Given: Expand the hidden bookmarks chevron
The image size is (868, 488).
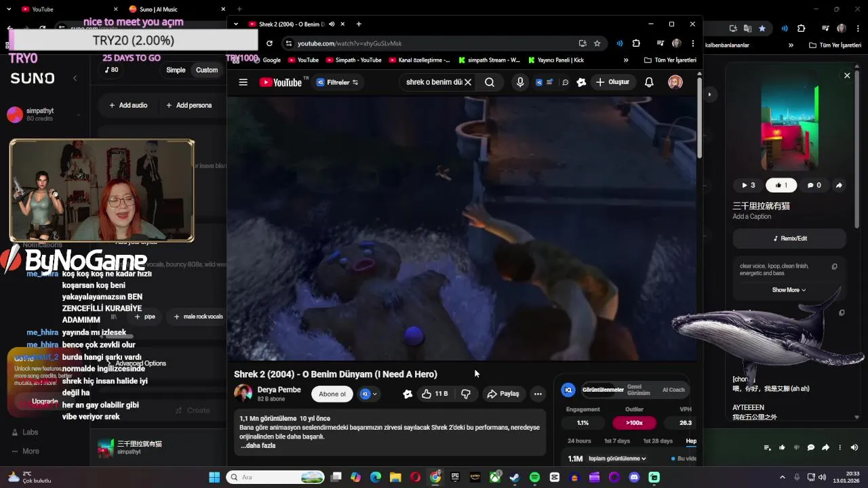Looking at the screenshot, I should [x=625, y=60].
